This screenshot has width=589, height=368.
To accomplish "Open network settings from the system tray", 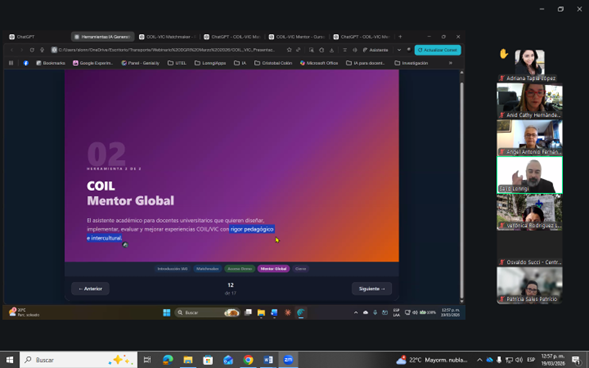I will 509,360.
